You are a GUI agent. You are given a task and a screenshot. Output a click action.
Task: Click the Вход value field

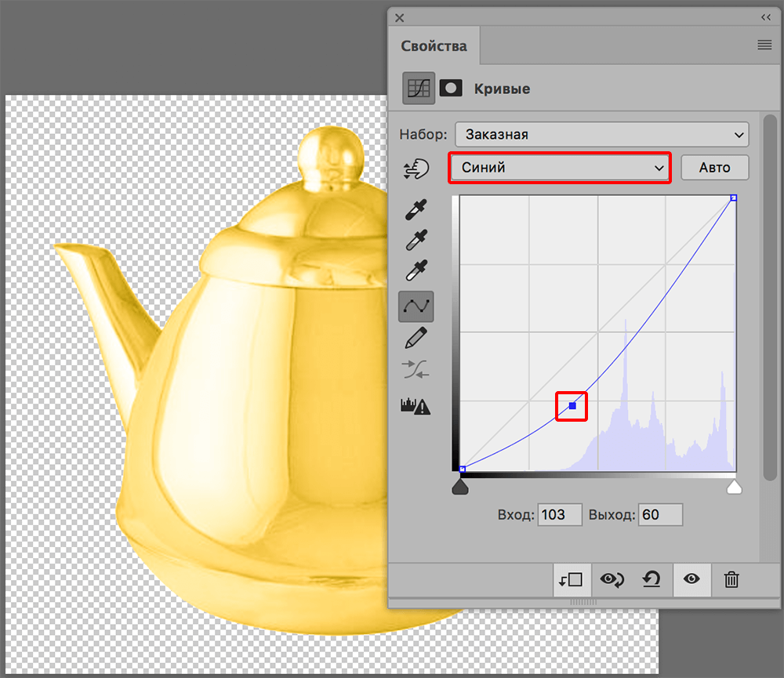[560, 515]
